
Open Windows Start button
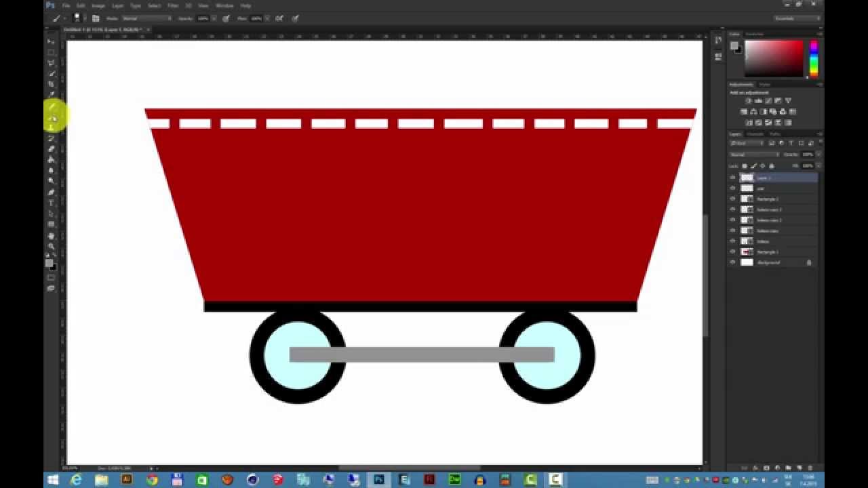[53, 480]
